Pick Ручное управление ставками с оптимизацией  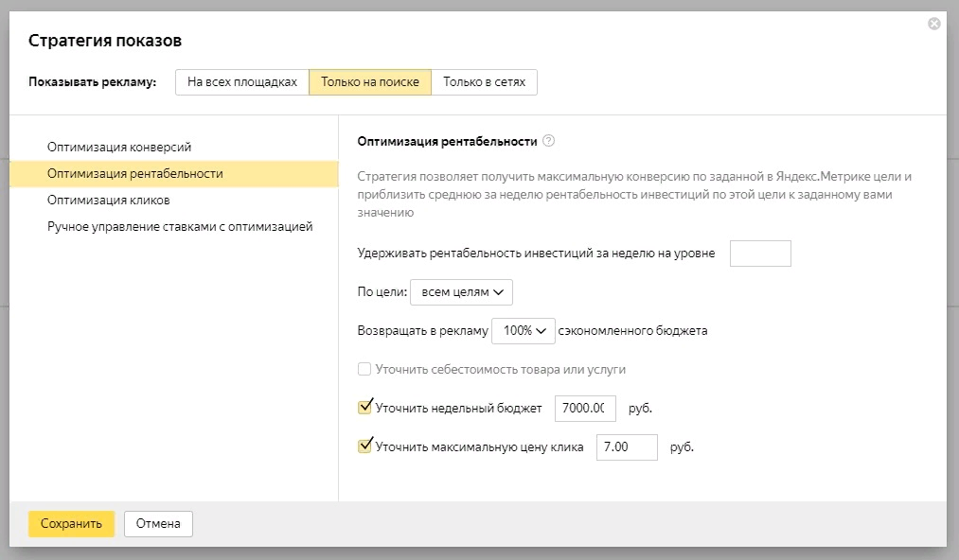click(180, 227)
